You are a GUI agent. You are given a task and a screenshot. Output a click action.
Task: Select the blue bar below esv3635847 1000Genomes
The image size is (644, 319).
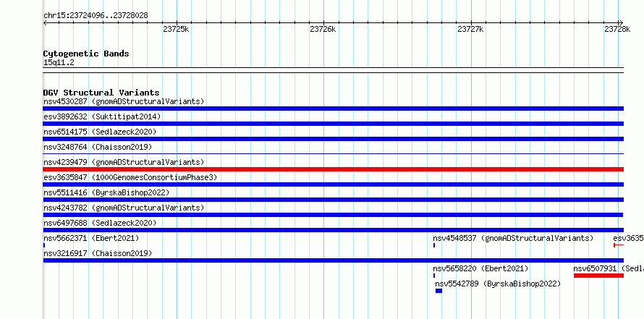pos(334,184)
